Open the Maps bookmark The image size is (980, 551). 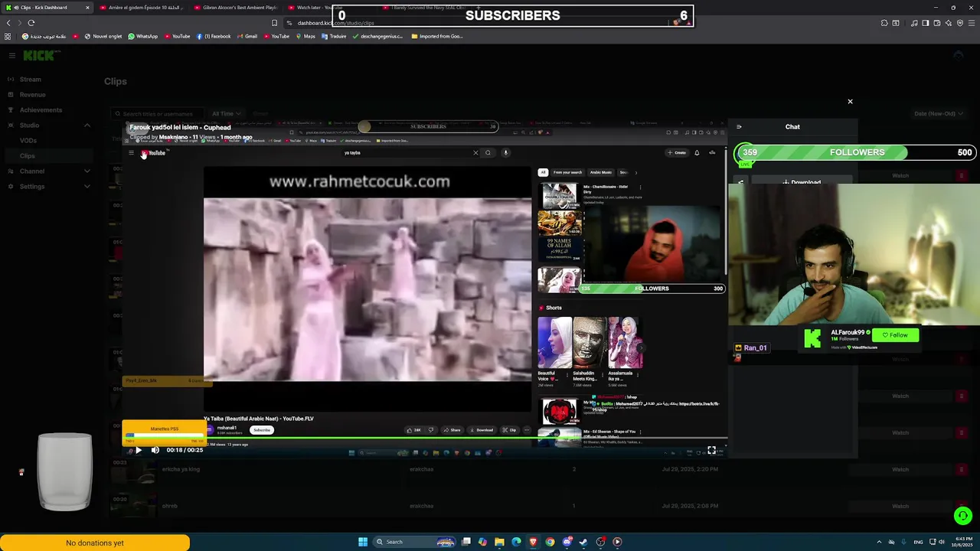coord(305,36)
